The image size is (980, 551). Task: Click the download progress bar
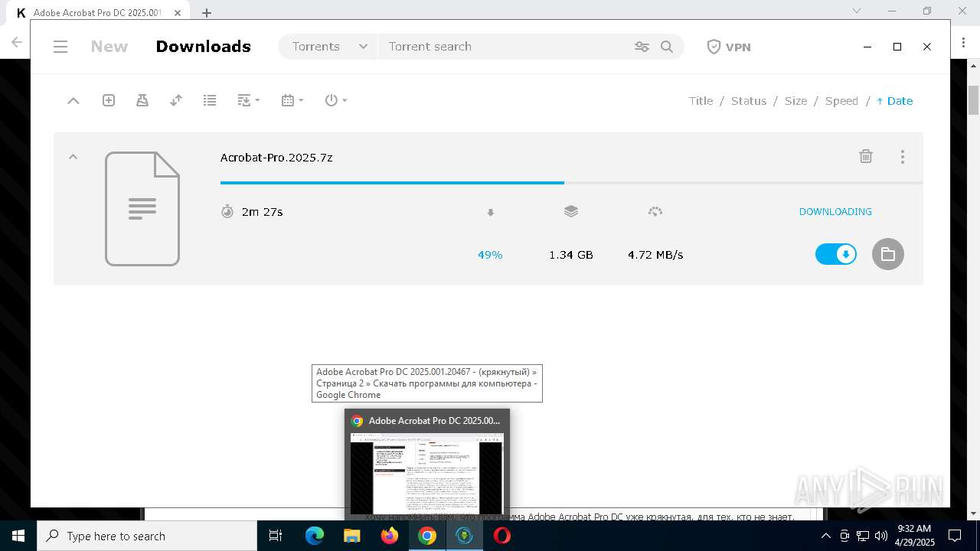pos(571,183)
